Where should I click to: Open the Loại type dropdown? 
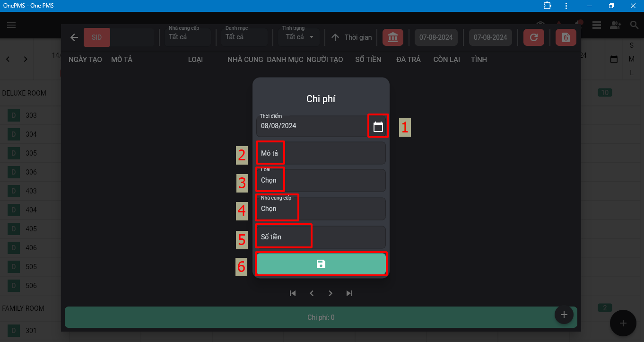321,180
